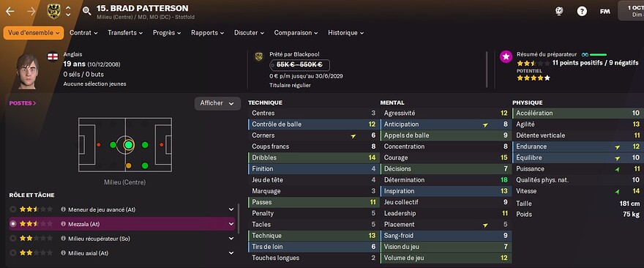Select the Milieu axial (At) radio button

click(x=13, y=253)
